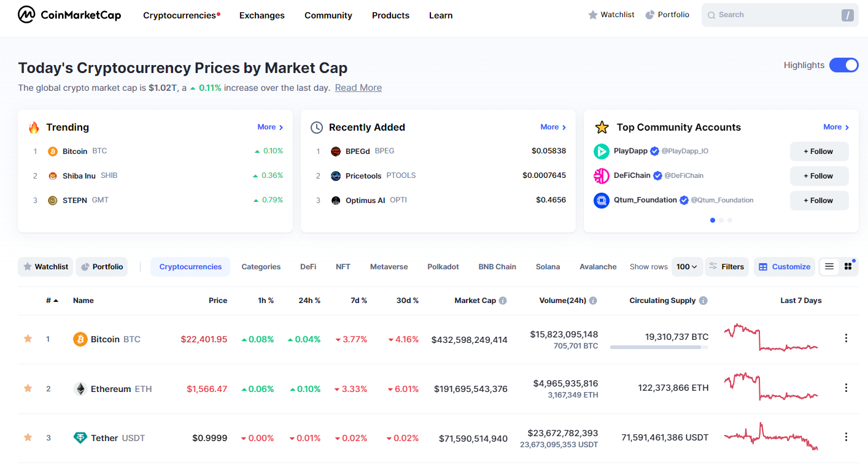The height and width of the screenshot is (465, 868).
Task: Click the Circulating Supply info icon
Action: click(703, 301)
